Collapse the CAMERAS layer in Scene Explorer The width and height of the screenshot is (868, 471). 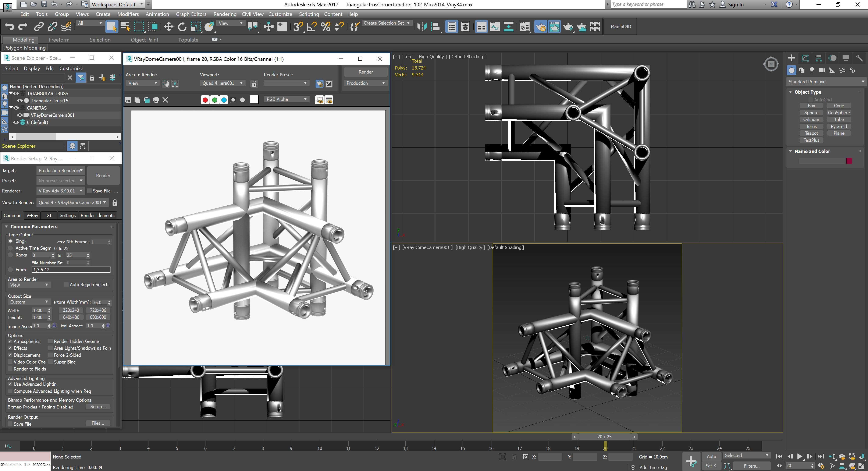(x=11, y=108)
